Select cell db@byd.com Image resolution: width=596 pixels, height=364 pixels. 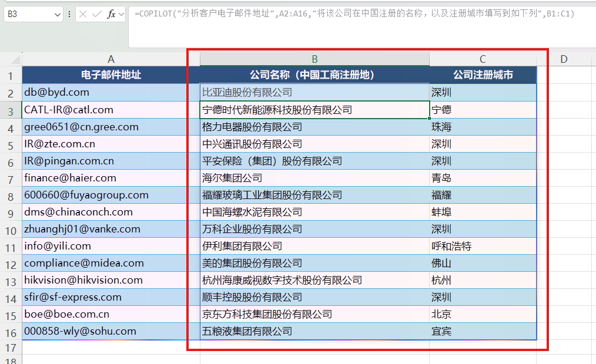[111, 92]
